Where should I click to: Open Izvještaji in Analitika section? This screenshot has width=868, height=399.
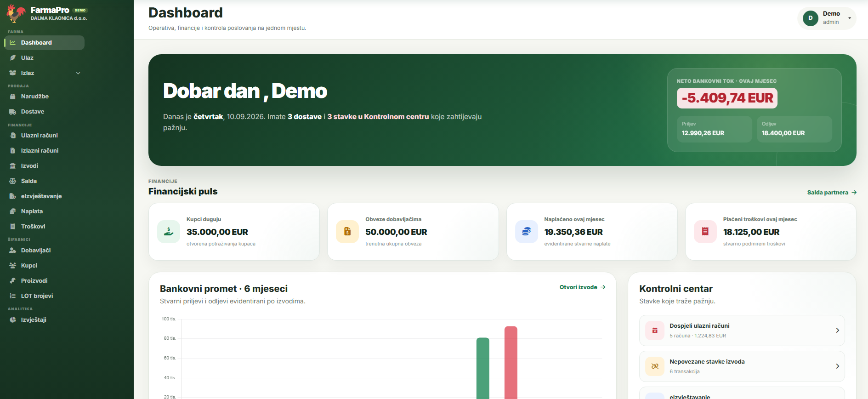click(44, 320)
